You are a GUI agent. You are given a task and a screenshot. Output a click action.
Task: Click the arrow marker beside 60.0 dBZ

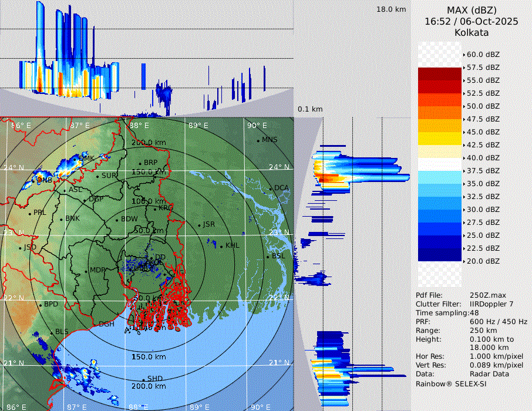[464, 55]
